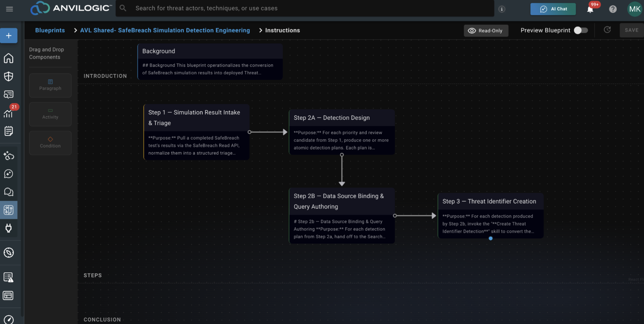Open the plug integrations sidebar icon

point(9,228)
